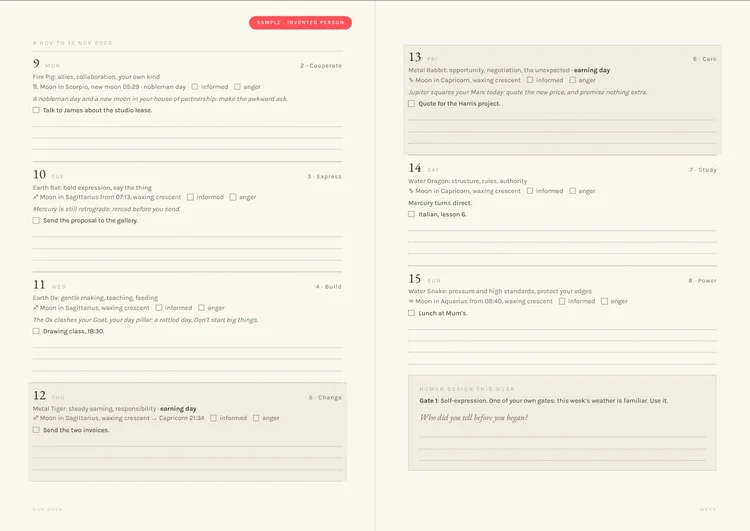Click the Sagittarius glyph on Tuesday 10's moon line
The height and width of the screenshot is (531, 750).
point(35,197)
